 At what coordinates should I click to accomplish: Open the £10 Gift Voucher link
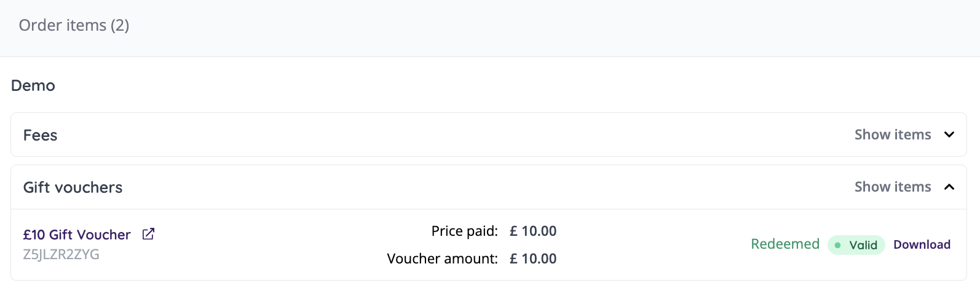77,235
